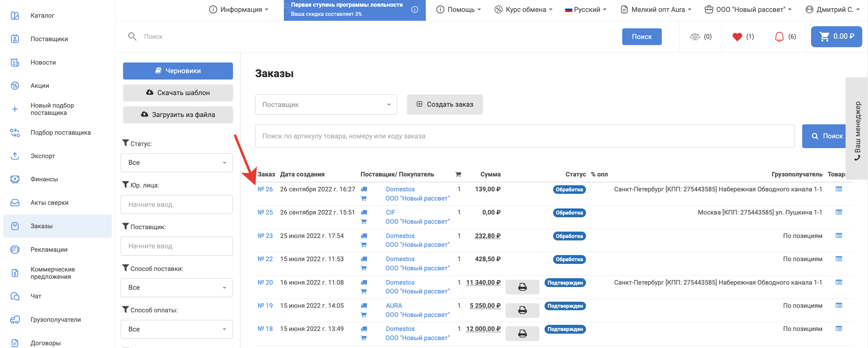Viewport: 868px width, 348px height.
Task: Open order № 25 link
Action: [265, 212]
